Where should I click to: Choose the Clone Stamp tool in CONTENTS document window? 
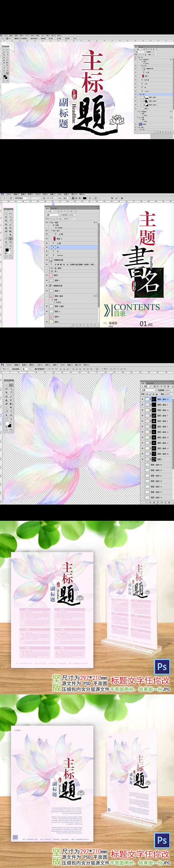pos(6,228)
